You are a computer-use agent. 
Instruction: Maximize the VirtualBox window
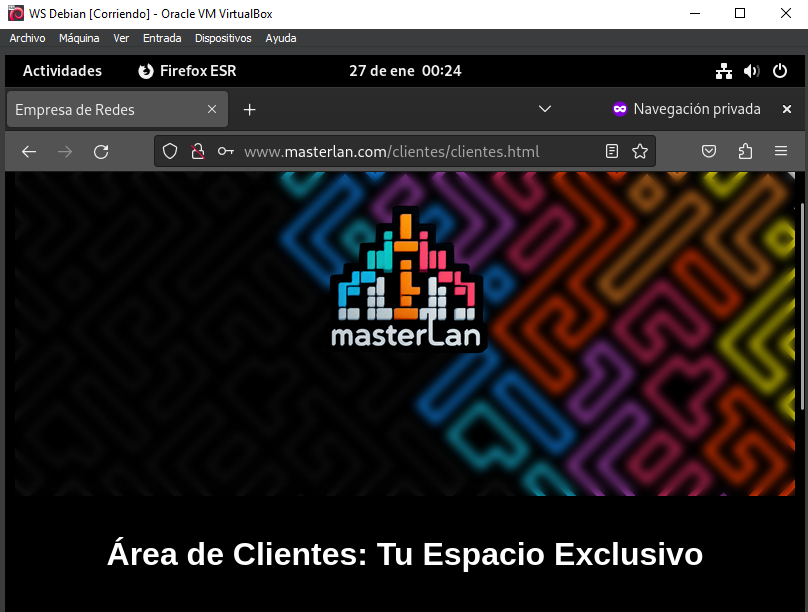pyautogui.click(x=740, y=13)
